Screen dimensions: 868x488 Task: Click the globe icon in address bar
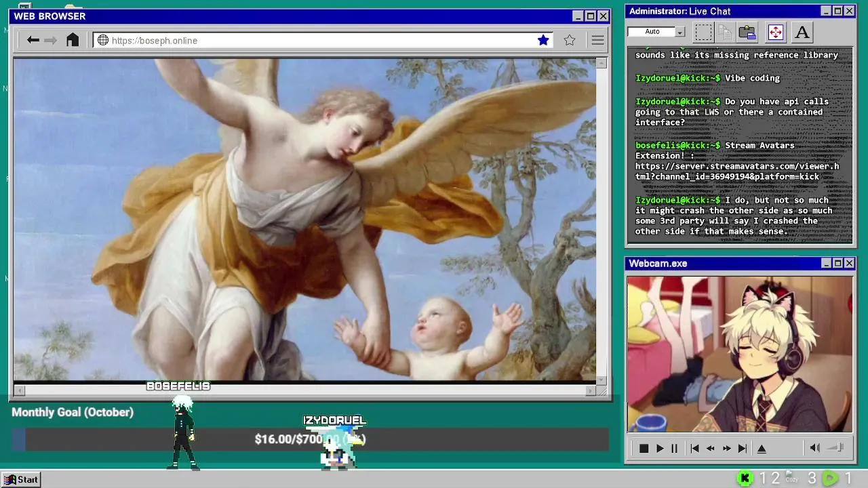click(103, 40)
